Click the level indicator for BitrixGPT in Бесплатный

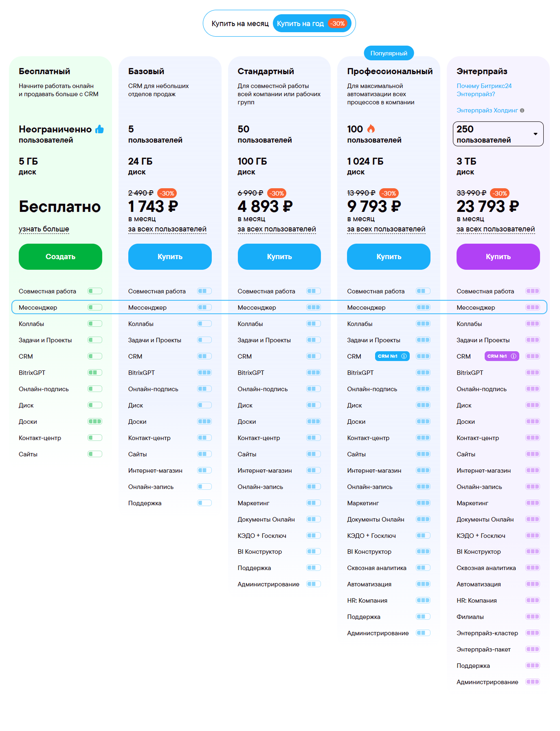(95, 372)
